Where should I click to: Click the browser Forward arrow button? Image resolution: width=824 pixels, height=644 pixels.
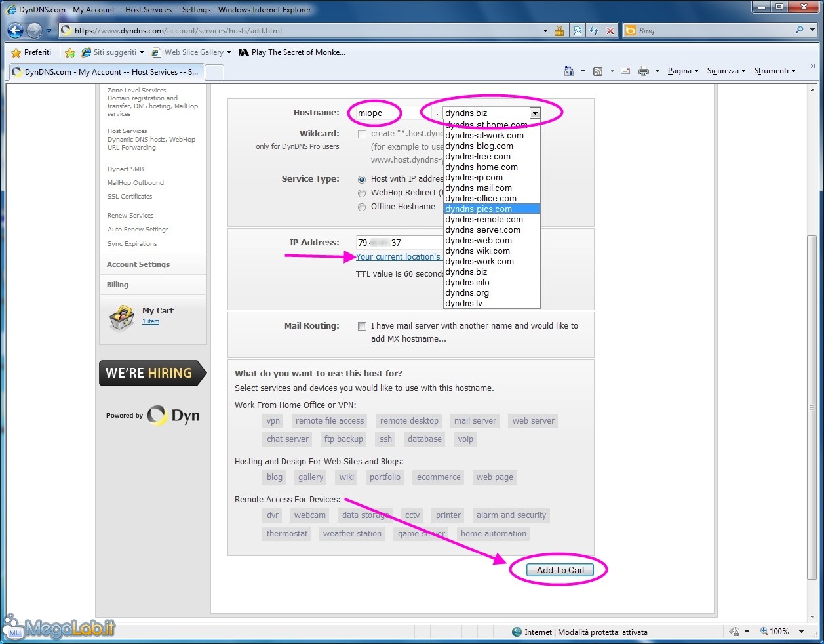tap(34, 30)
